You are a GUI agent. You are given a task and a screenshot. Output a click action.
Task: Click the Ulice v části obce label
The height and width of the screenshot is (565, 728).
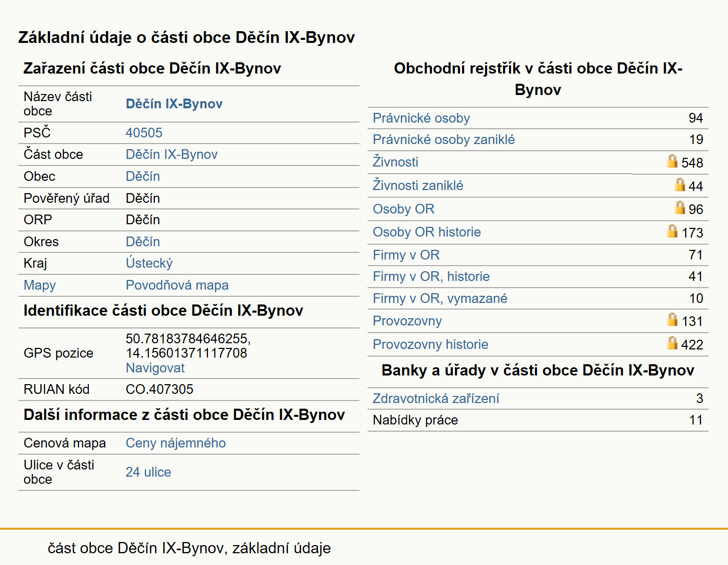tap(59, 472)
